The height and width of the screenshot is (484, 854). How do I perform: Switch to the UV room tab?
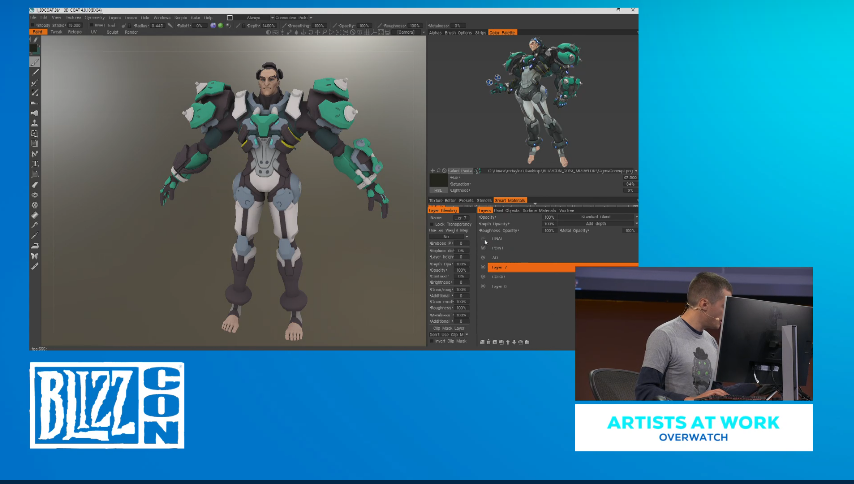(94, 32)
